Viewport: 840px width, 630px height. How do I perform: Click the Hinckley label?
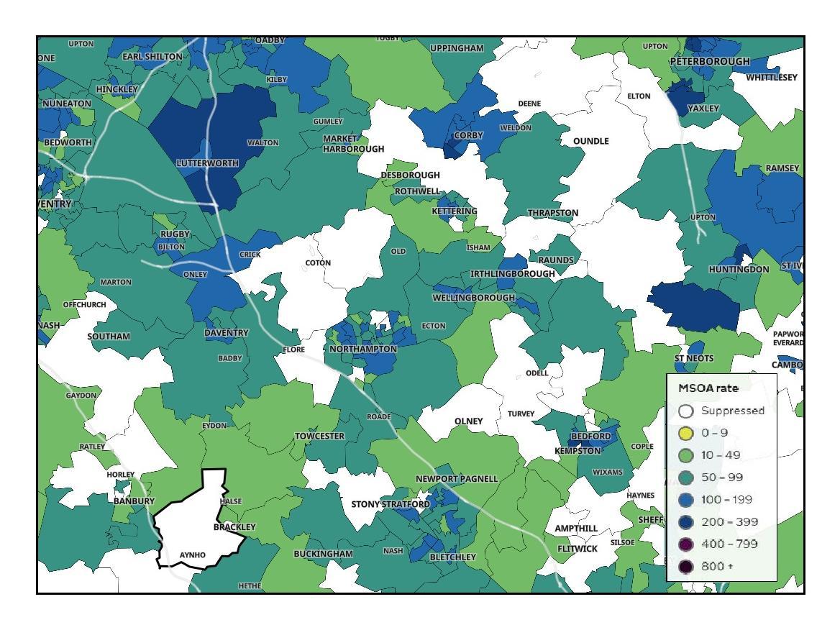(117, 89)
